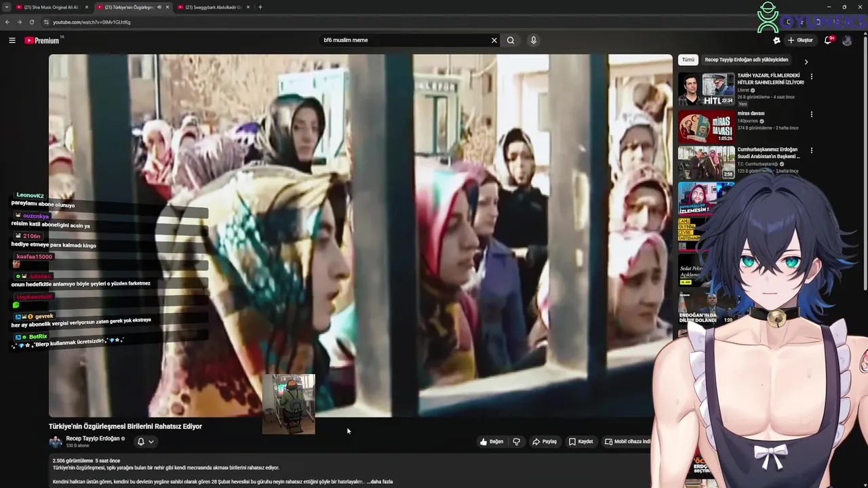Click the 2.506 görüntüleme count text
Image resolution: width=868 pixels, height=488 pixels.
pyautogui.click(x=73, y=460)
